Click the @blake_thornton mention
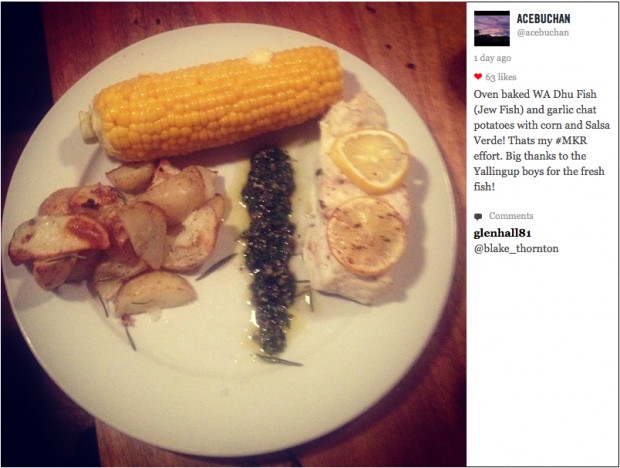The width and height of the screenshot is (620, 468). click(x=516, y=249)
